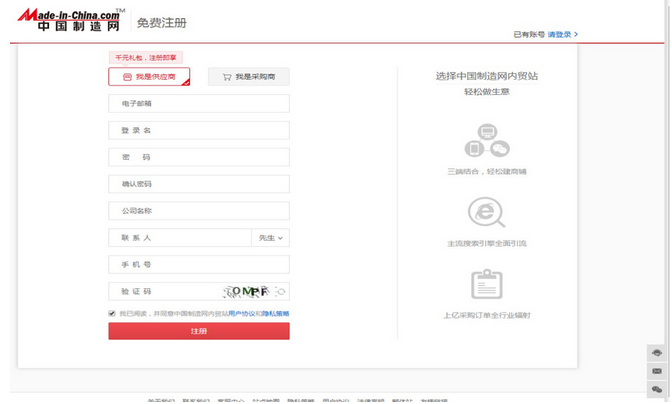The height and width of the screenshot is (404, 672).
Task: Click the multi-device 三端结合 icon
Action: (x=487, y=140)
